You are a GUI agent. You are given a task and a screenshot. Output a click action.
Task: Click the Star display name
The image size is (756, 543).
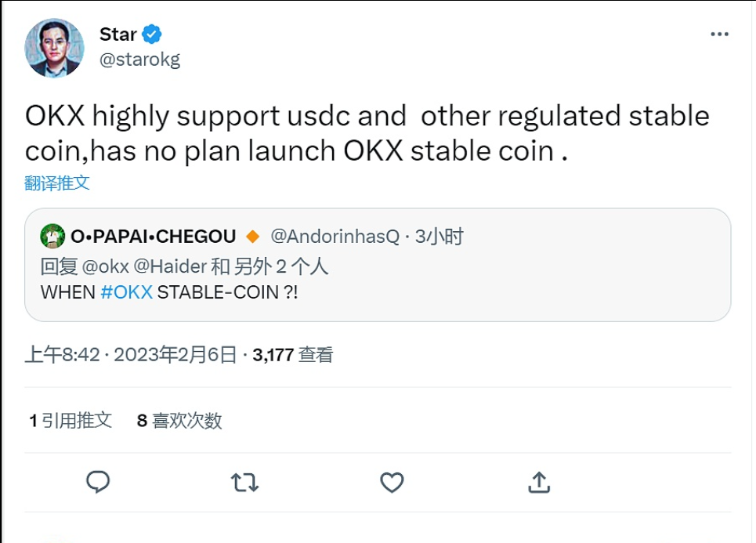(118, 34)
